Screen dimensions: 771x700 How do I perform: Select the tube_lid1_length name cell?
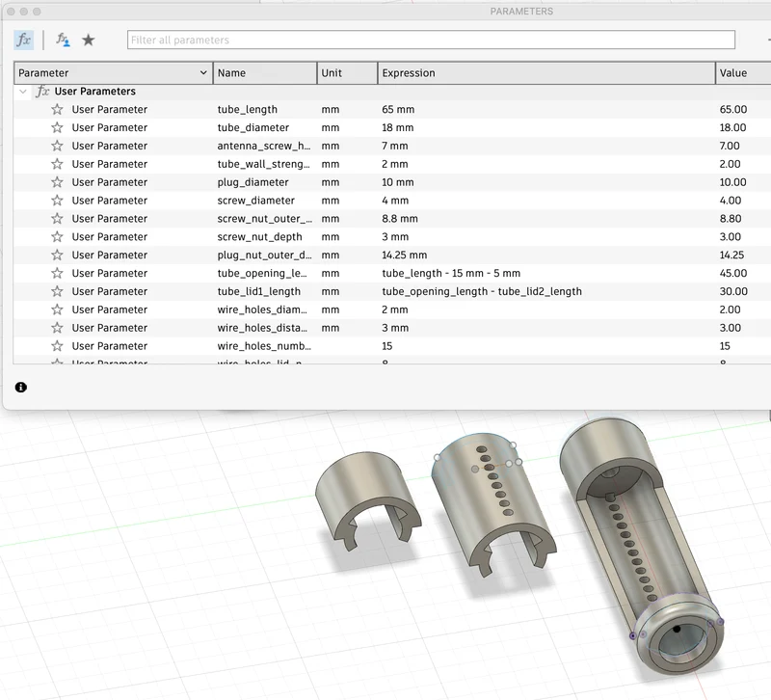[x=258, y=291]
